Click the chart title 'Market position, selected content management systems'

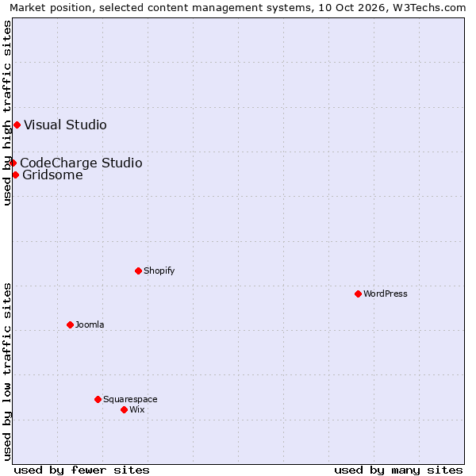(162, 8)
